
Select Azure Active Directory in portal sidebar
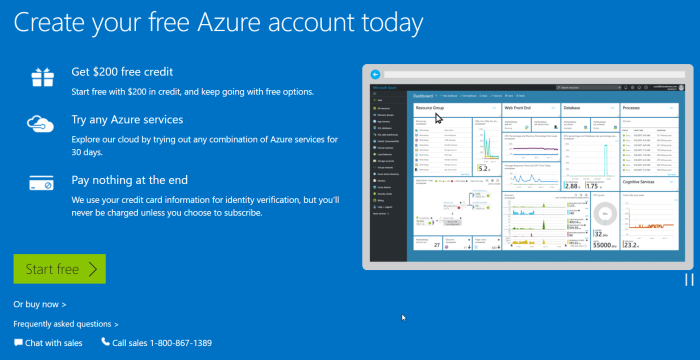pyautogui.click(x=386, y=174)
